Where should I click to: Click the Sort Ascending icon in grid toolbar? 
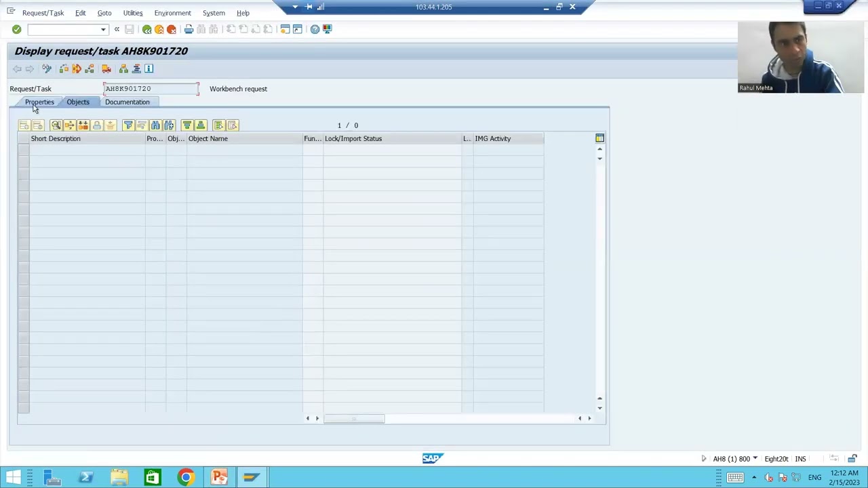(x=186, y=125)
